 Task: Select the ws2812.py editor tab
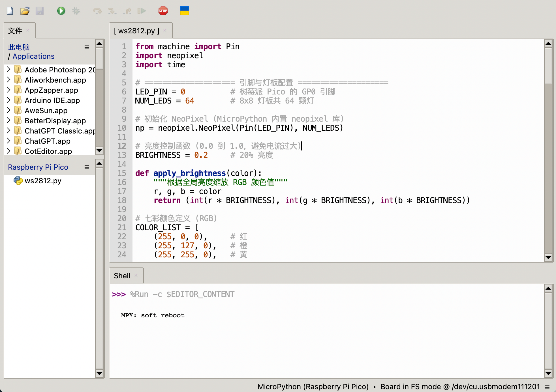point(136,31)
